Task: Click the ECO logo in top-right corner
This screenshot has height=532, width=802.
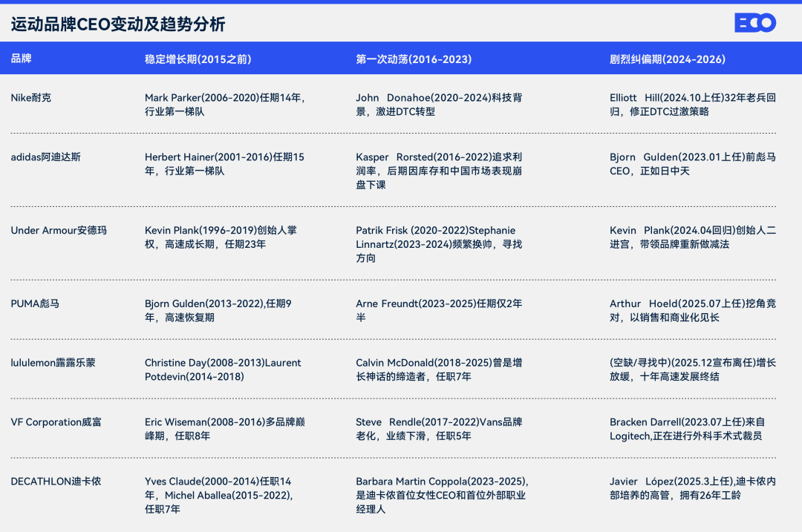Action: point(754,23)
